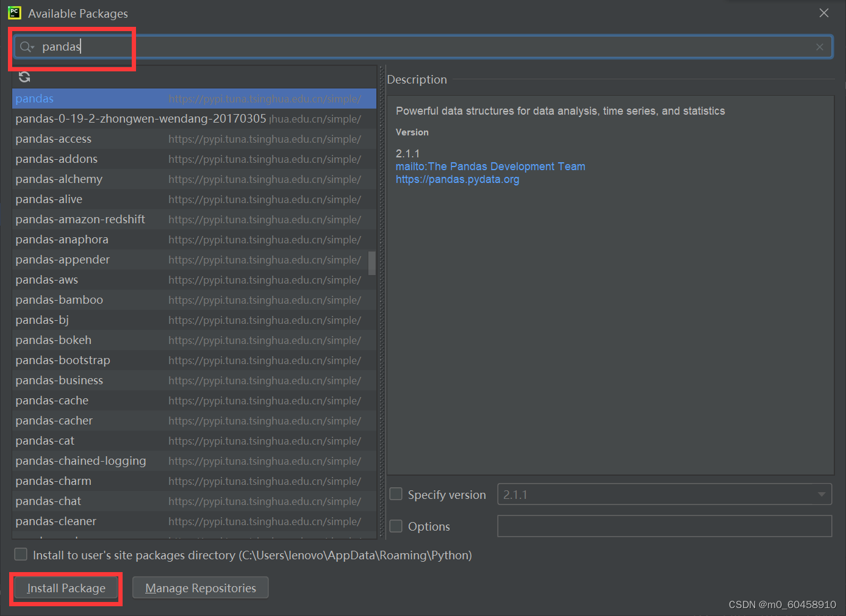846x616 pixels.
Task: Click the Options text input field
Action: click(665, 526)
